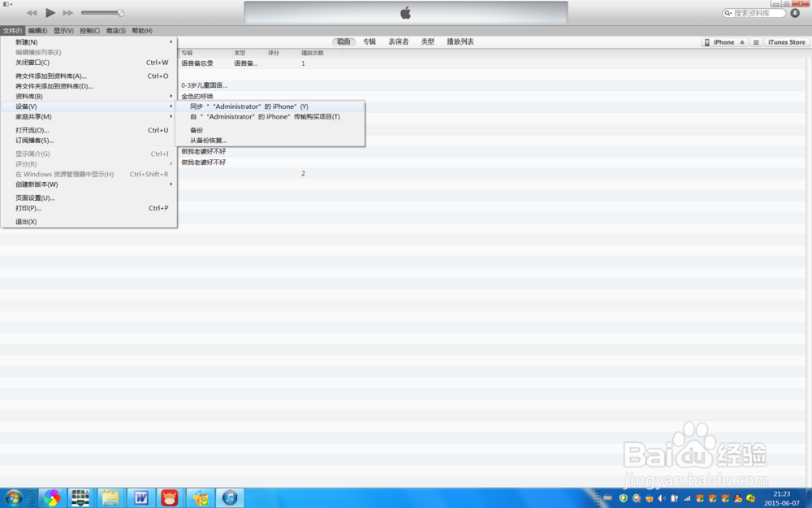Choose 订阅播客(S) menu entry

click(89, 141)
